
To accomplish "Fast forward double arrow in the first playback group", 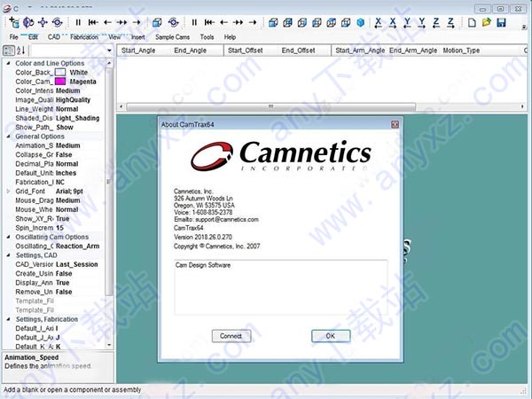I will tap(121, 22).
